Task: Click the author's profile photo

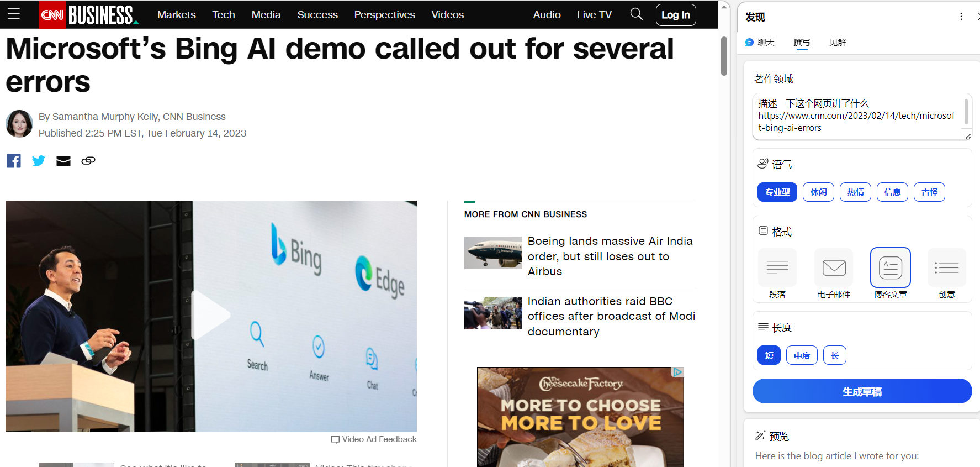Action: click(19, 124)
